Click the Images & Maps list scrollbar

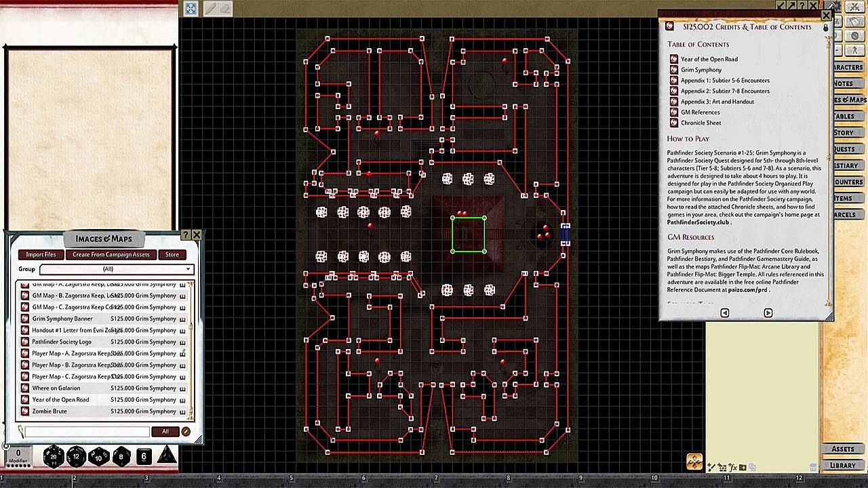point(192,350)
